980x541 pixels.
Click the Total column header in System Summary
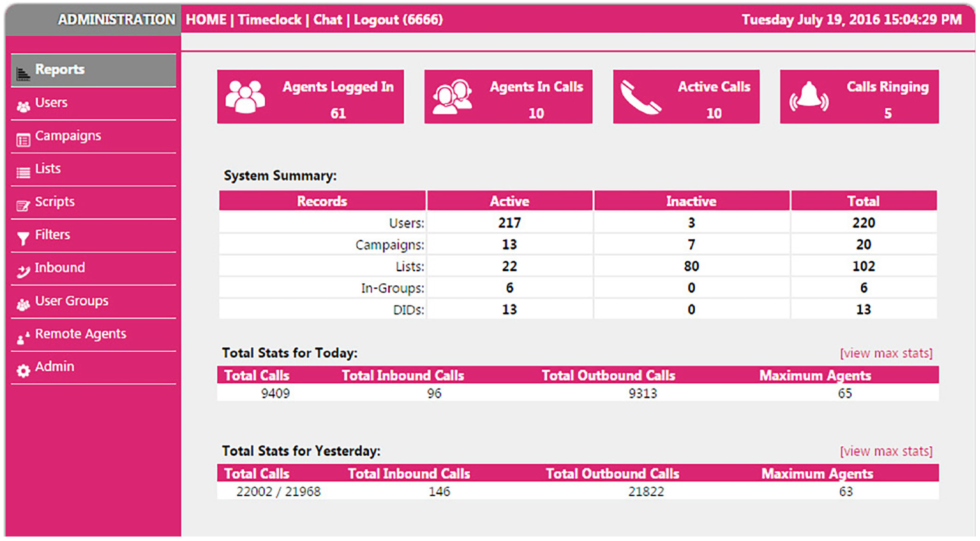pos(863,201)
